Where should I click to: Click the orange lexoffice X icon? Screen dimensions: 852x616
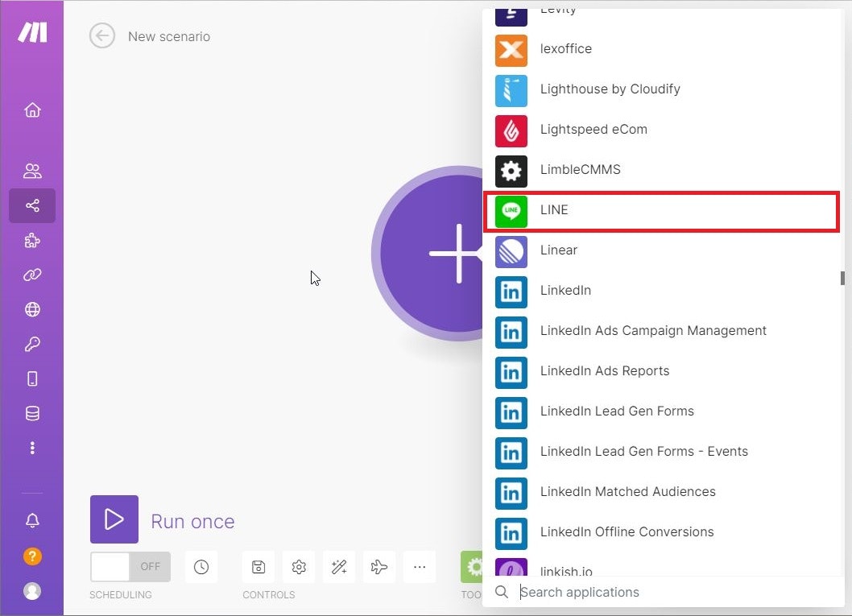511,51
